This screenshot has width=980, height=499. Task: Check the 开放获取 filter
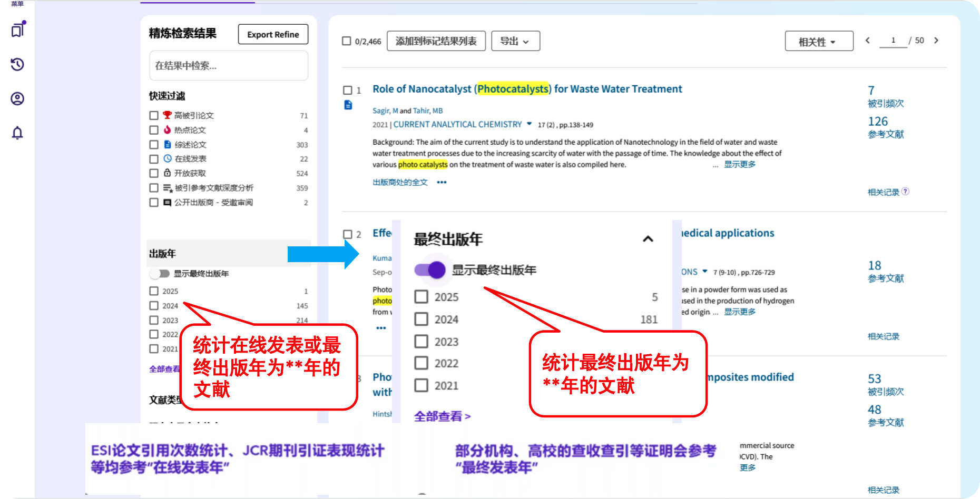pyautogui.click(x=154, y=173)
